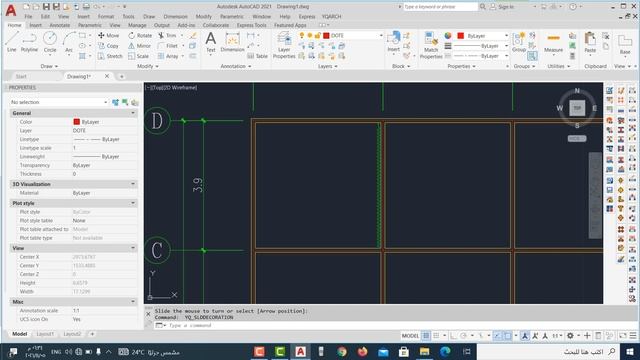Click the keyword search box
Viewport: 640px width, 360px height.
440,7
